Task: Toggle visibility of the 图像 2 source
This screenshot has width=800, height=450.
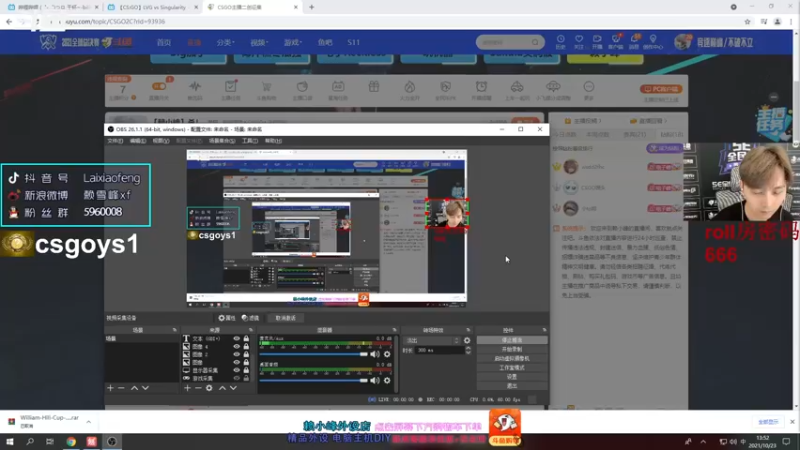Action: click(x=236, y=354)
